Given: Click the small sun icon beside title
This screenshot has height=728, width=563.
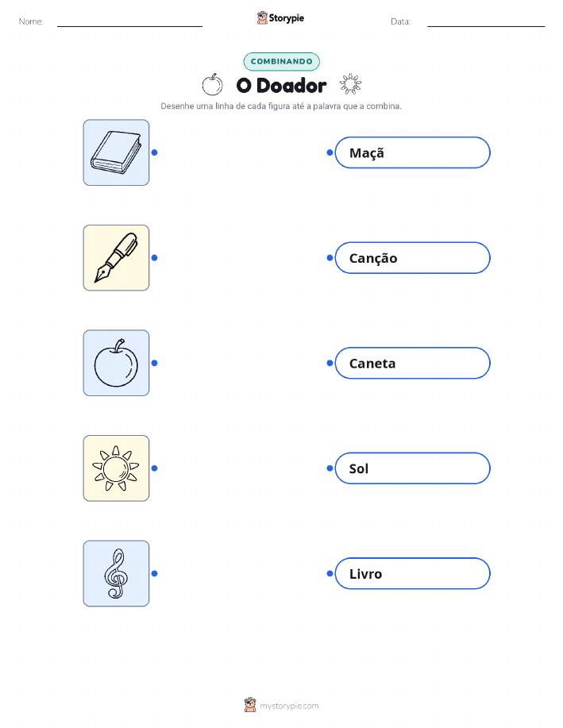Looking at the screenshot, I should [x=350, y=84].
